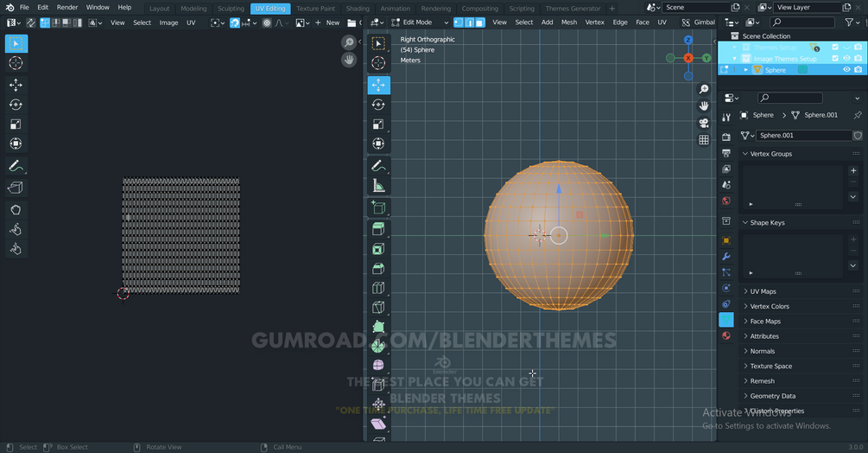Select the UV editor Rip Region tool
Viewport: 868px width, 453px height.
pos(16,188)
